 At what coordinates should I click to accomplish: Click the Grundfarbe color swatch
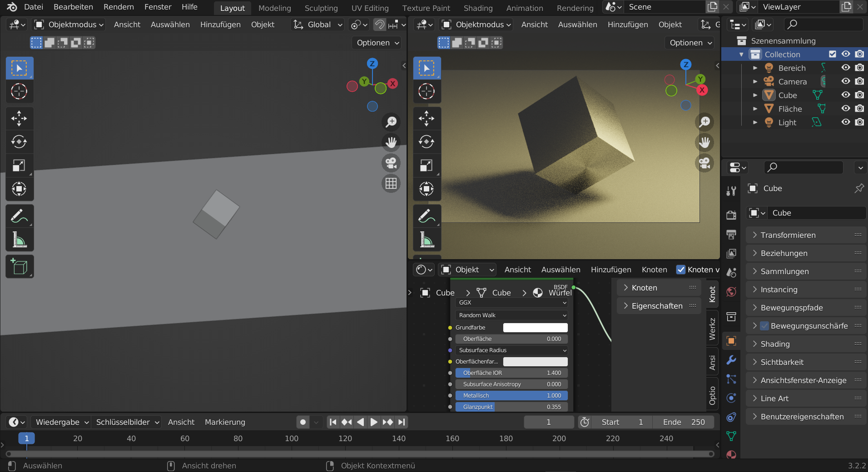tap(535, 328)
